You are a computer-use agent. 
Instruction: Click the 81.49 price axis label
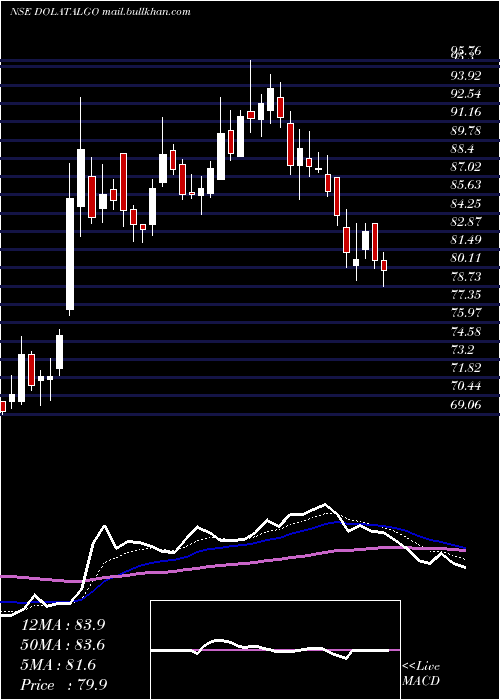(x=466, y=240)
